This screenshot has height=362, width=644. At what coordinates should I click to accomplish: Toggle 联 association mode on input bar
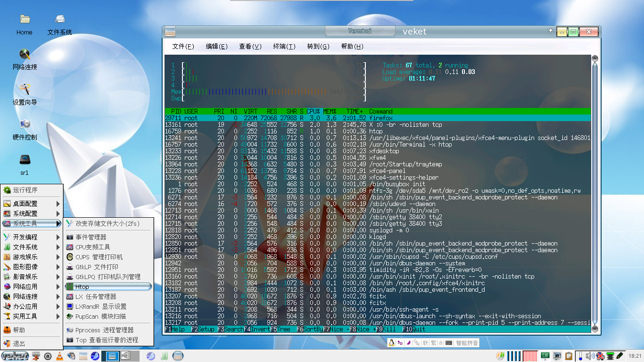click(x=425, y=343)
